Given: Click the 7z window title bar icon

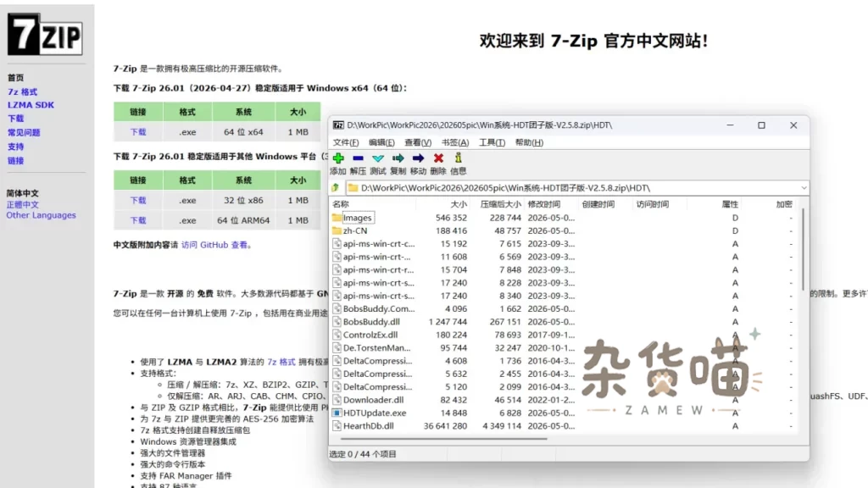Looking at the screenshot, I should click(338, 125).
